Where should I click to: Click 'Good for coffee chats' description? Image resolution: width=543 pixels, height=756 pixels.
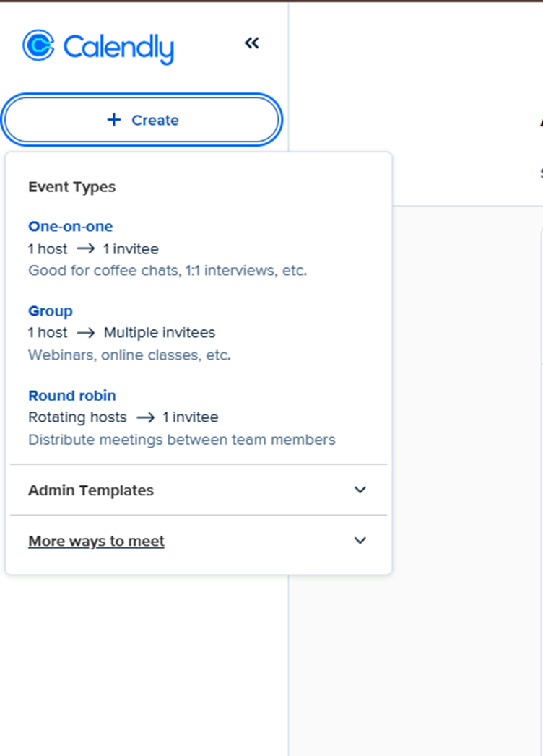pyautogui.click(x=168, y=271)
